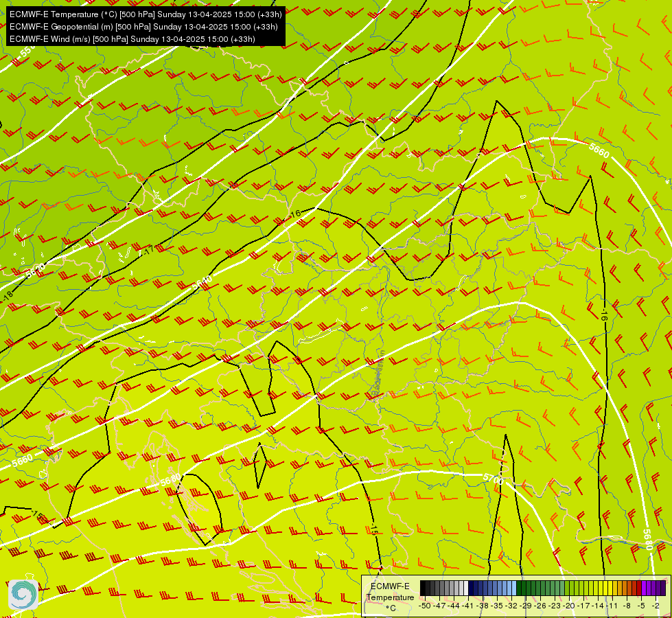The width and height of the screenshot is (672, 618).
Task: Click the Wind (m/s) title line
Action: click(x=132, y=39)
